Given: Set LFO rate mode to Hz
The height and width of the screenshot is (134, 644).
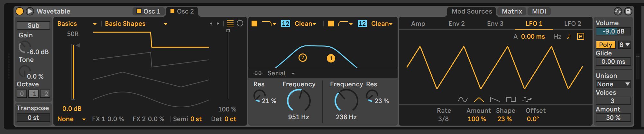Looking at the screenshot, I should pyautogui.click(x=557, y=36).
